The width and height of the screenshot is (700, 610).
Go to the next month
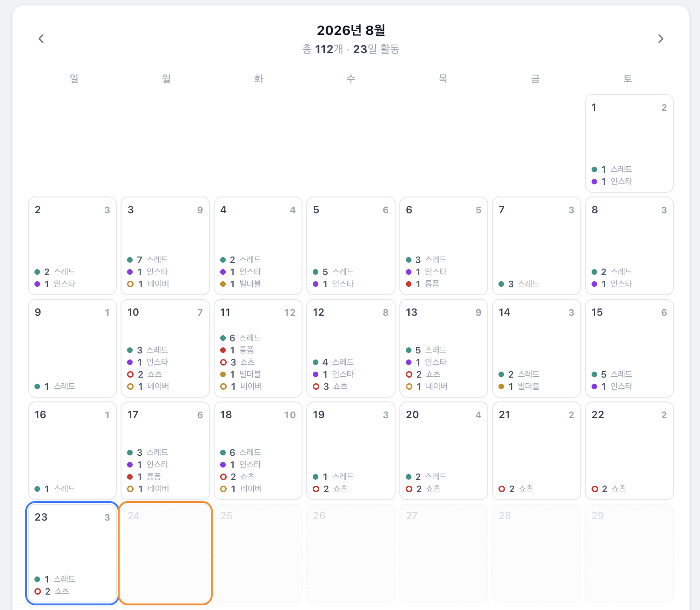point(660,39)
